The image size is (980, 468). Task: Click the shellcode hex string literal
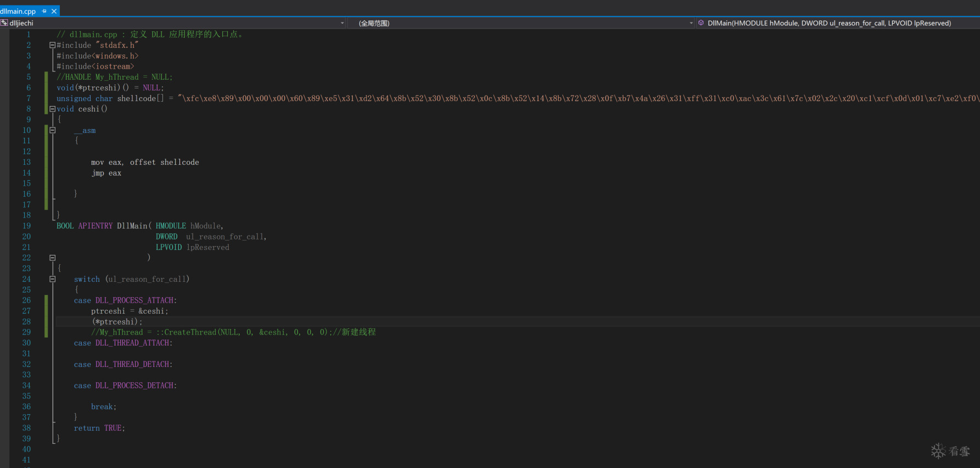(578, 99)
